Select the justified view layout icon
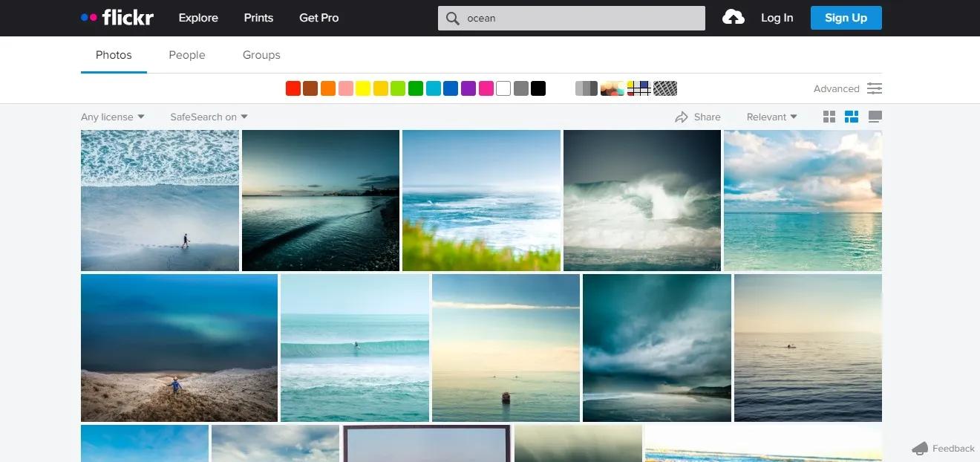 point(852,117)
